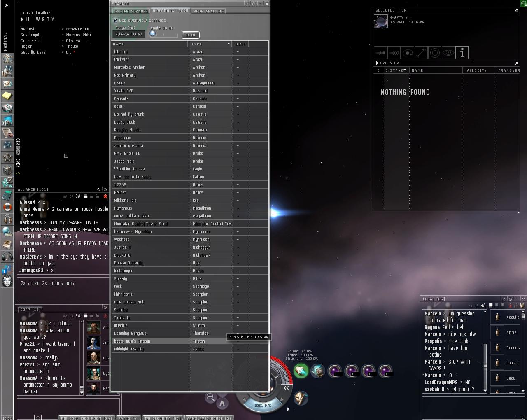Open the Jukebox headphones icon
527x420 pixels.
7,257
